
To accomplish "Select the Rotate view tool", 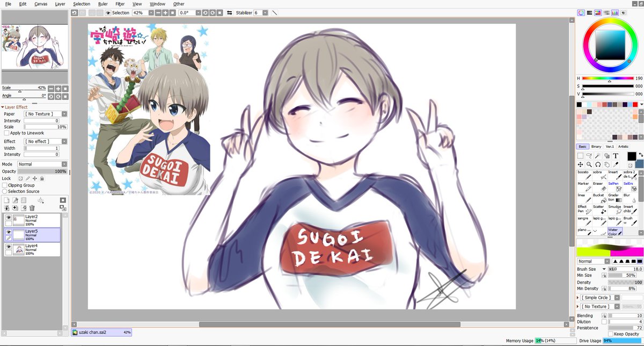I will point(598,164).
